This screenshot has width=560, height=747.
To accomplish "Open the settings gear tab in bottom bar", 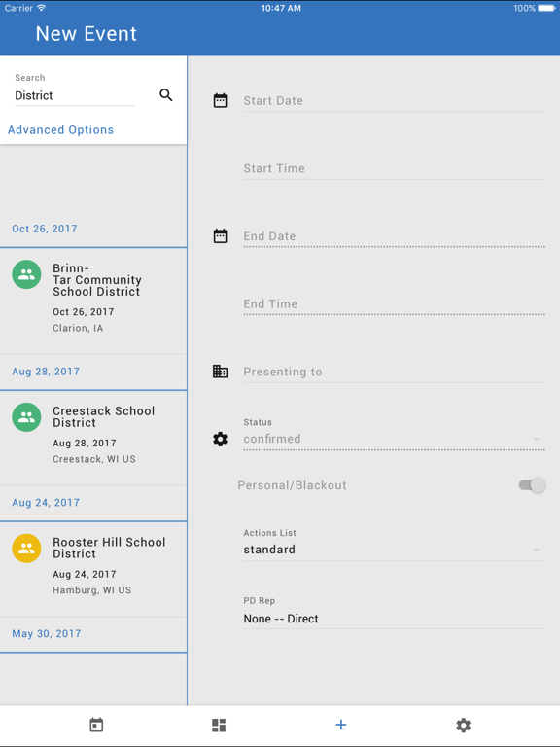I will (464, 725).
